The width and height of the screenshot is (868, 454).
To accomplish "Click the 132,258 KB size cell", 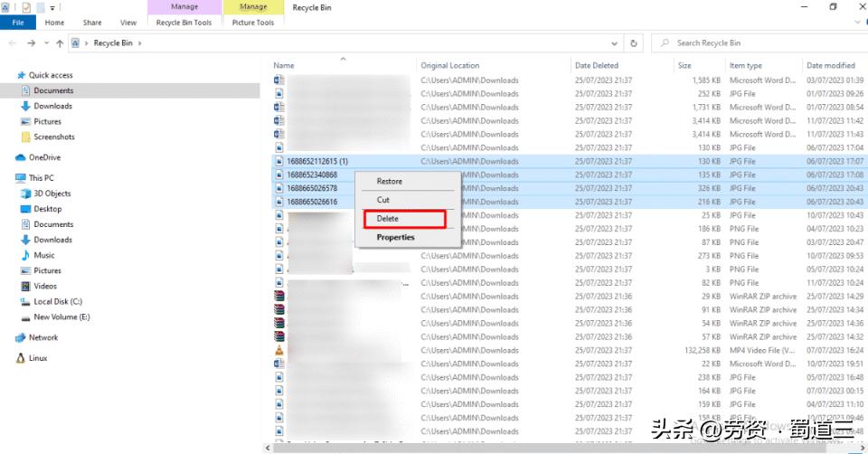I will (x=703, y=351).
